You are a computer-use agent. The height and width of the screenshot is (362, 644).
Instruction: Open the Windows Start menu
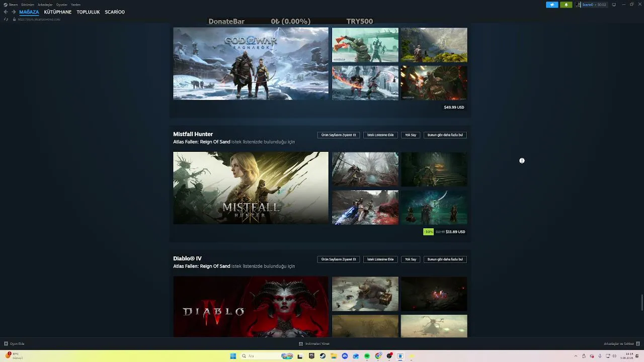click(233, 356)
